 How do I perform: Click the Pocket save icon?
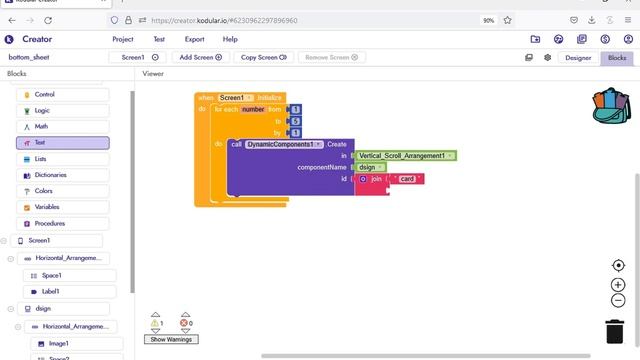click(573, 20)
